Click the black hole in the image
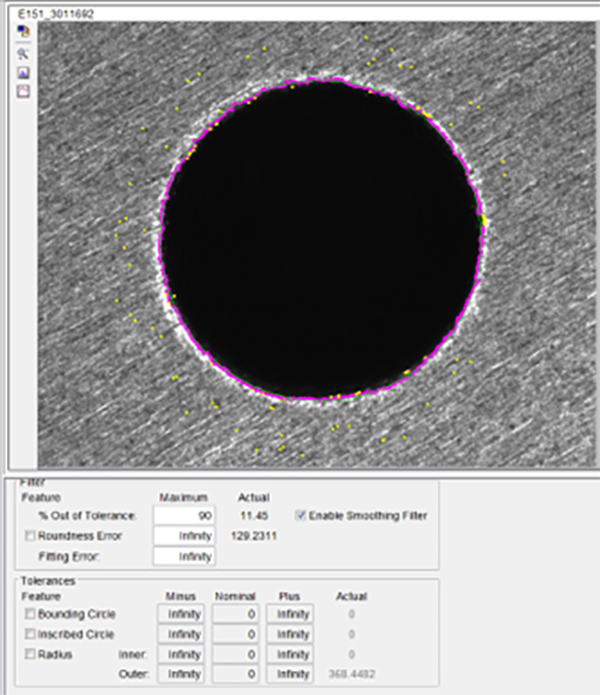The image size is (600, 695). coord(322,238)
